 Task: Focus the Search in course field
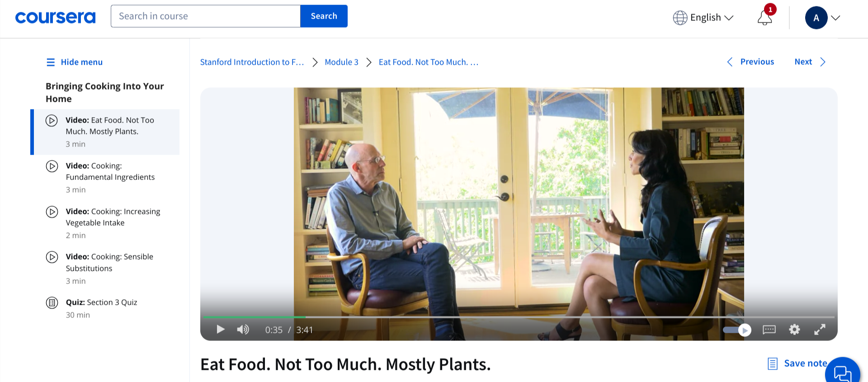point(206,16)
